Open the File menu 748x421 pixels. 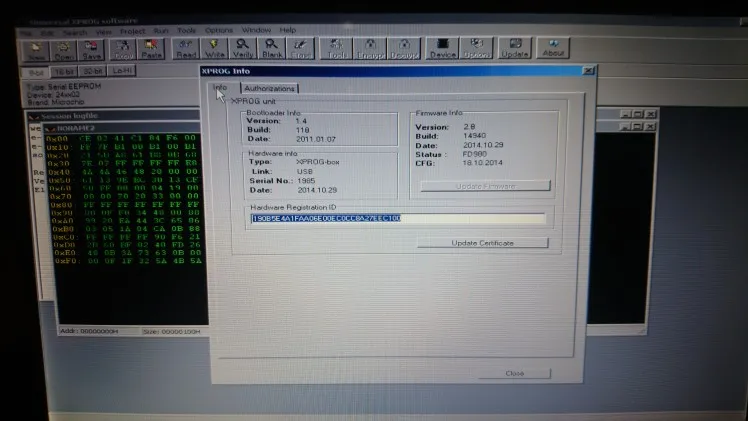tap(25, 33)
